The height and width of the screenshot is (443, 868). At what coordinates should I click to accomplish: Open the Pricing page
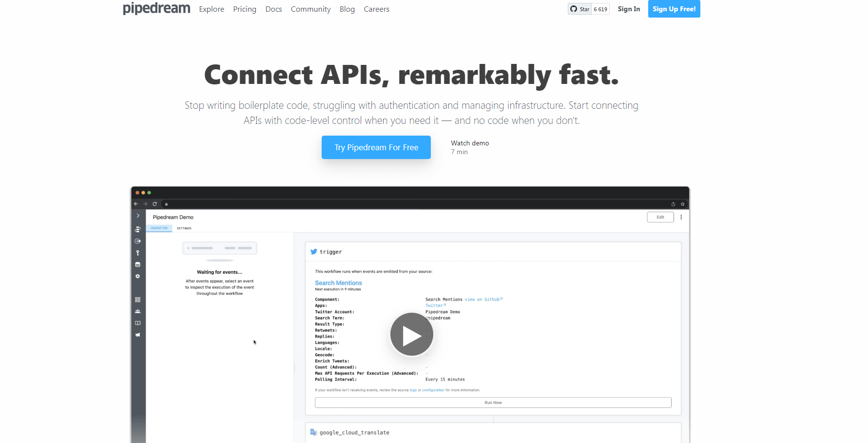(244, 9)
